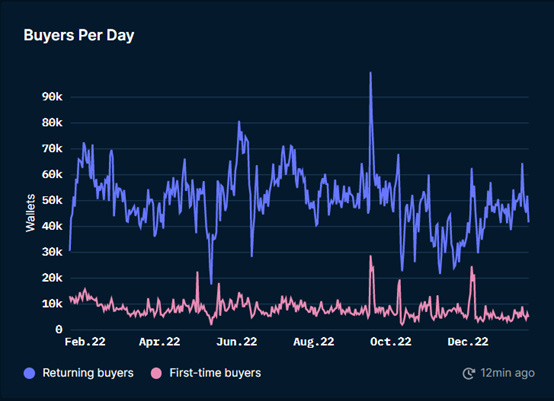The height and width of the screenshot is (401, 554).
Task: Click the 0 y-axis label
Action: coord(59,330)
